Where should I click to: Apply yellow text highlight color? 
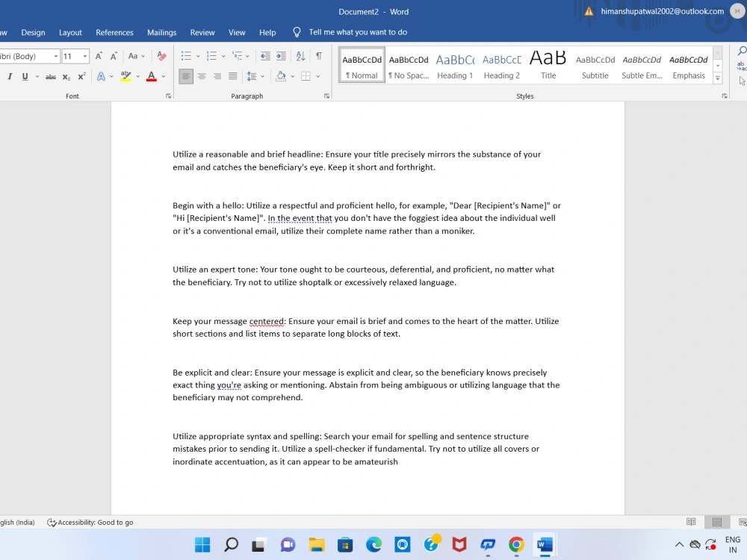pyautogui.click(x=125, y=76)
